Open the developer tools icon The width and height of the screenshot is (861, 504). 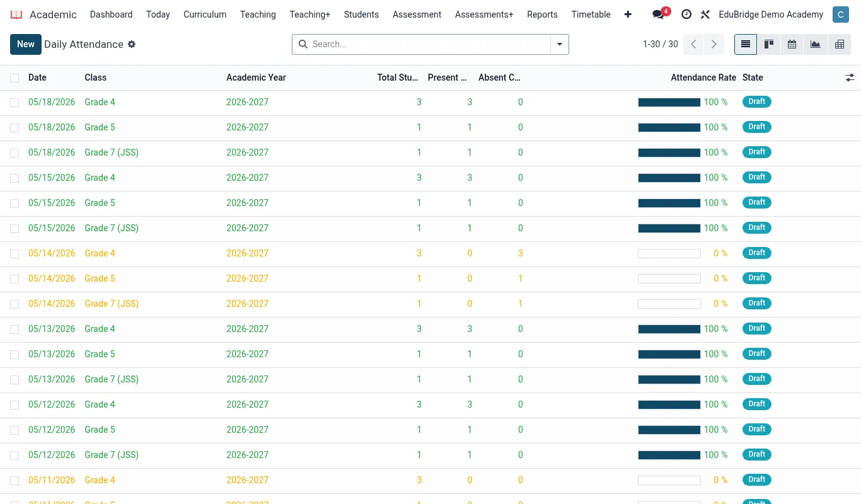(705, 14)
